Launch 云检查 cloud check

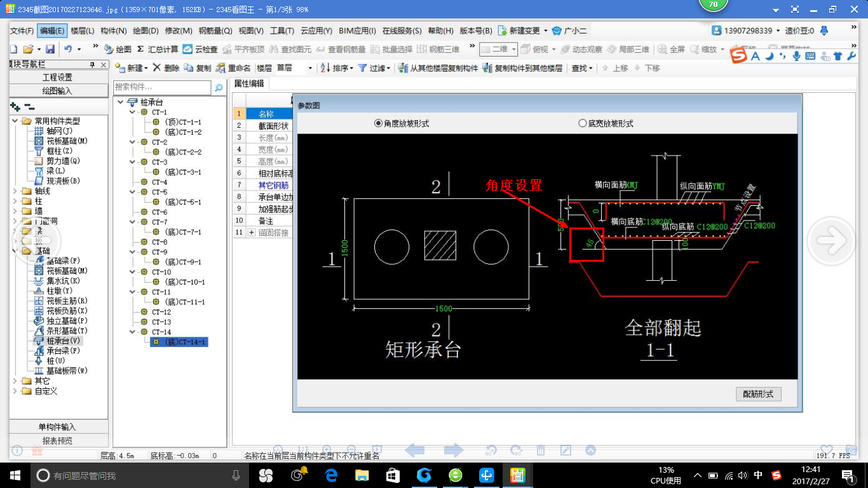200,49
